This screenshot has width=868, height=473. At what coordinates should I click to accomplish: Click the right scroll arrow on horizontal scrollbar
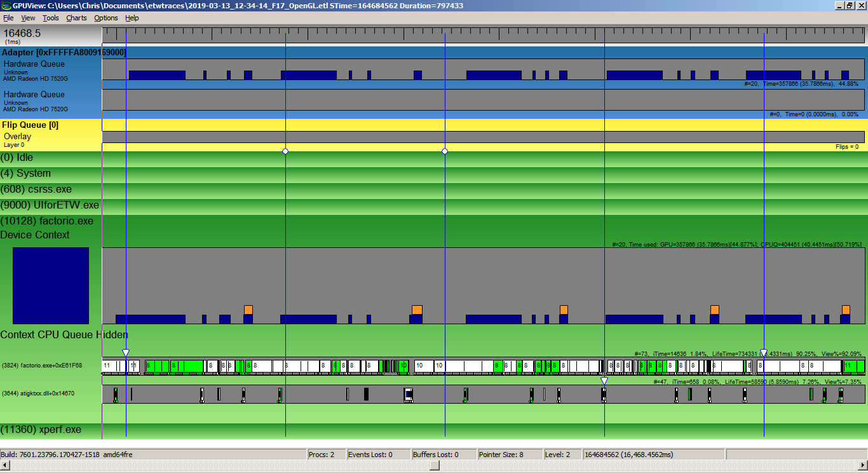(x=863, y=465)
